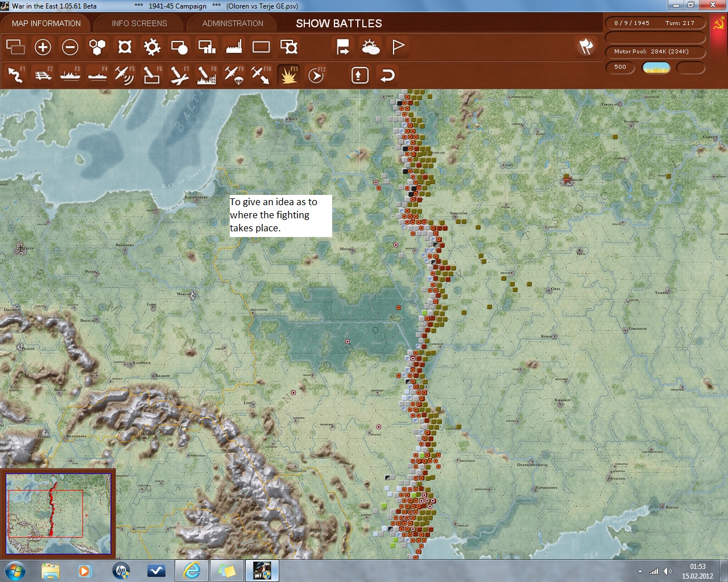Click the four-cornered square map icon
Screen dimensions: 728x582
(125, 47)
